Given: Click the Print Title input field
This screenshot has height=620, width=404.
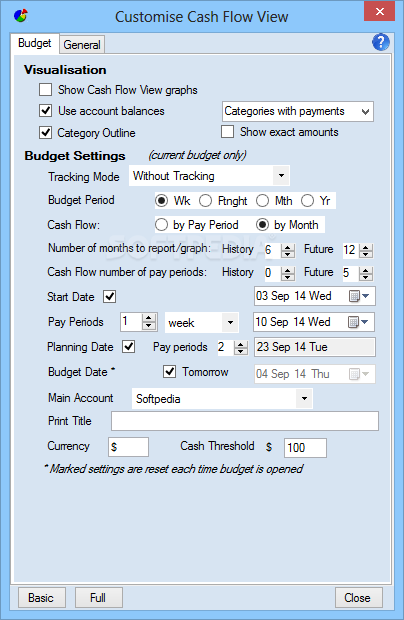Looking at the screenshot, I should click(245, 421).
